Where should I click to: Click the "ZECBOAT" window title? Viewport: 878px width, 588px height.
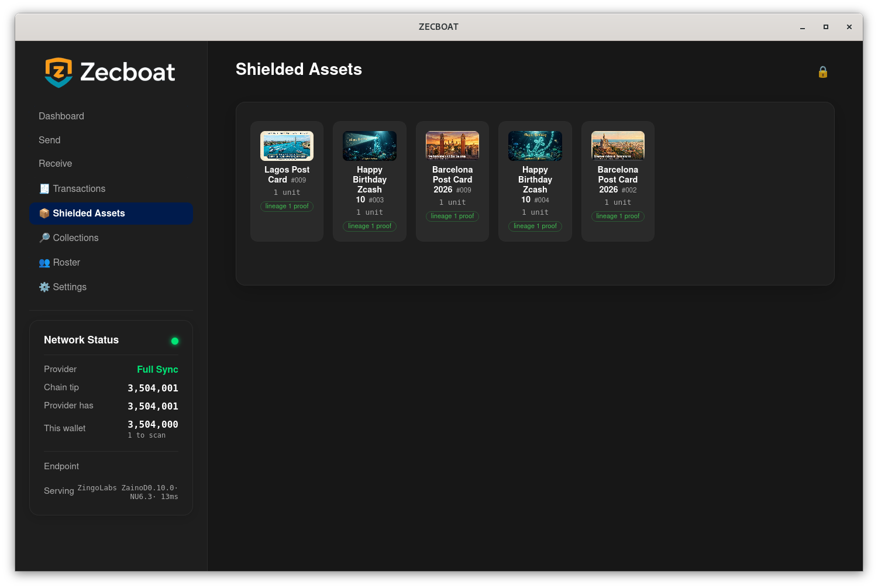tap(439, 27)
